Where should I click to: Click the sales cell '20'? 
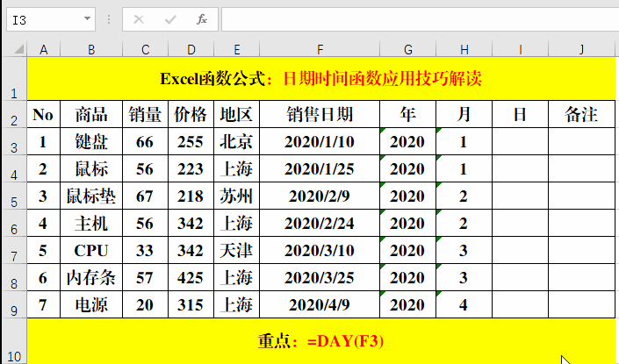pyautogui.click(x=145, y=304)
